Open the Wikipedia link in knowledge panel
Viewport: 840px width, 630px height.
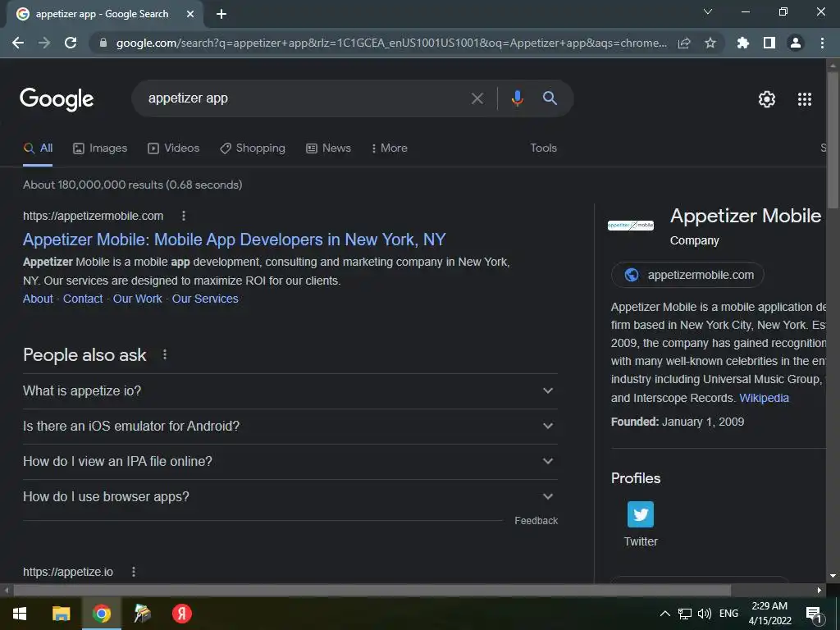(764, 398)
